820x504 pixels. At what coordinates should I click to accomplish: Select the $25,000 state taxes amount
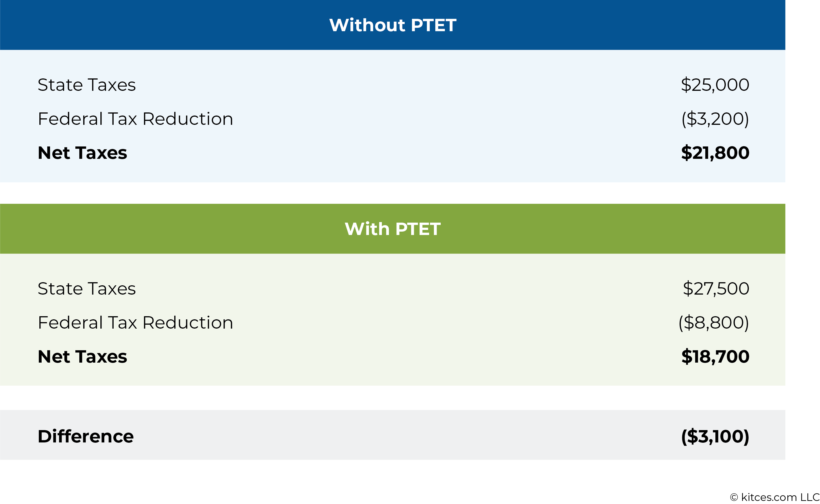715,85
